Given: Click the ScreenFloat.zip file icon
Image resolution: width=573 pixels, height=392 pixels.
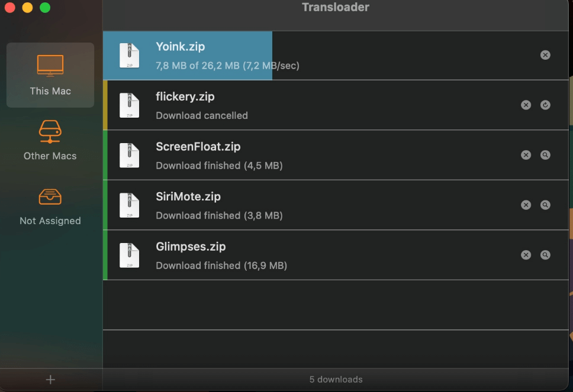Looking at the screenshot, I should [x=130, y=155].
